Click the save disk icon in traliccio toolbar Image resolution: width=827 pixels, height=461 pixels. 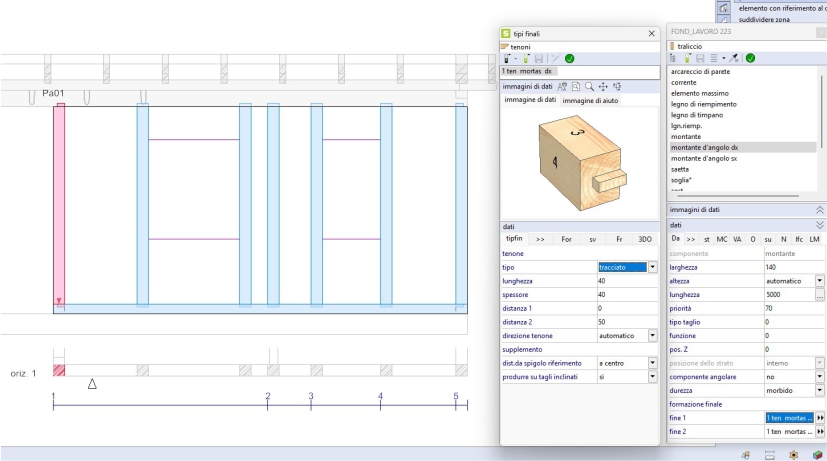700,59
